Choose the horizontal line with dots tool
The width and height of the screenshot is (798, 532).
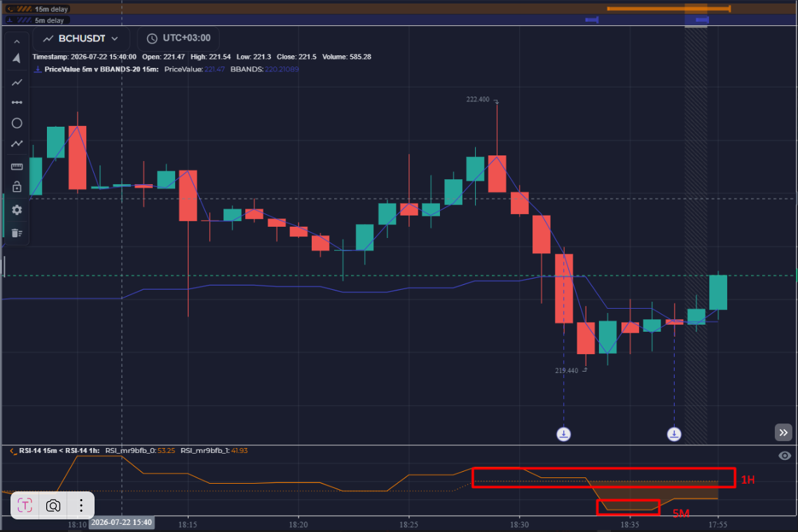(x=17, y=102)
